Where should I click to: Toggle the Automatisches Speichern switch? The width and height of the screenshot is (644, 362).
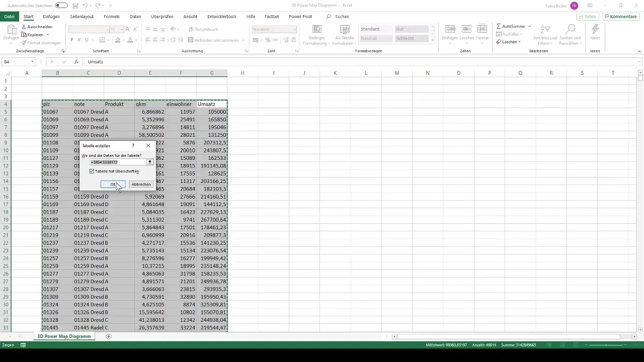tap(61, 5)
